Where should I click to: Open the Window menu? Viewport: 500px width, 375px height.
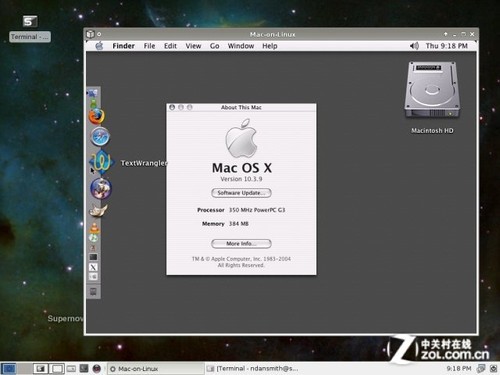point(241,46)
